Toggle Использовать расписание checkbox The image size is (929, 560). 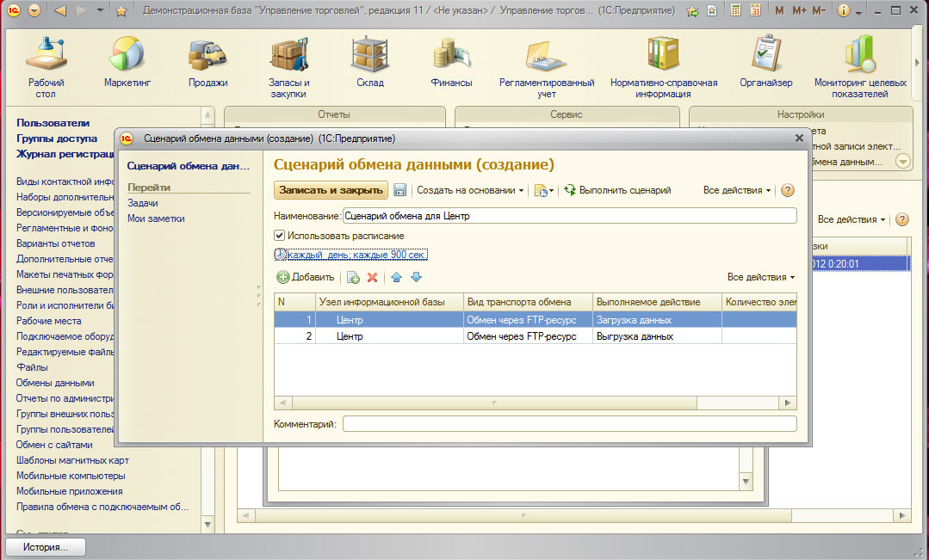tap(279, 236)
